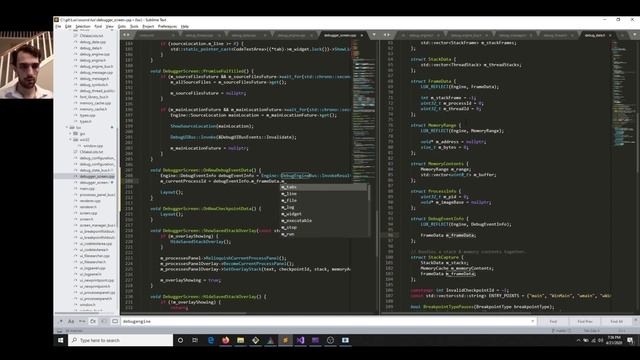
Task: Switch to the debug_data.h tab in right pane
Action: point(595,36)
